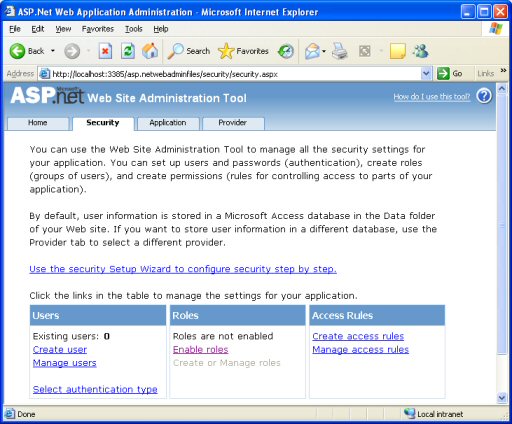Click the Done status page icon
512x424 pixels.
10,414
